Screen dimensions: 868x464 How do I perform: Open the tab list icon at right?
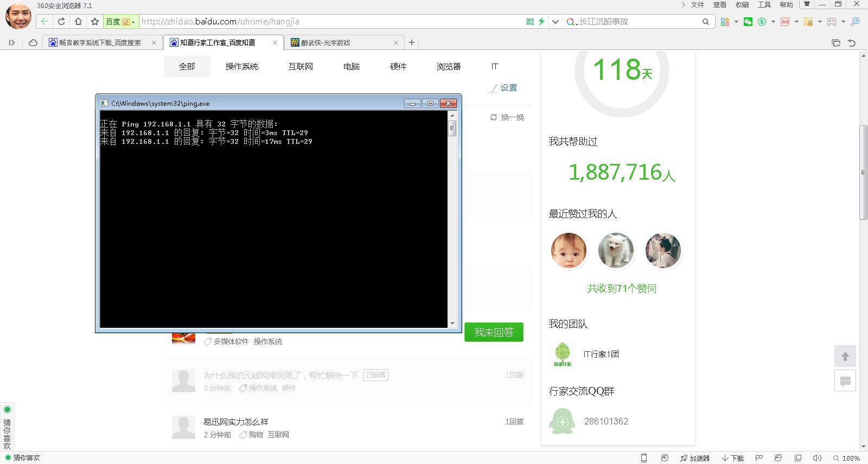[836, 42]
